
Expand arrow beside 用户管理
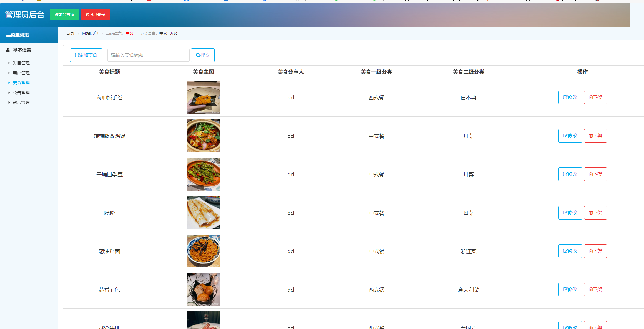click(9, 73)
